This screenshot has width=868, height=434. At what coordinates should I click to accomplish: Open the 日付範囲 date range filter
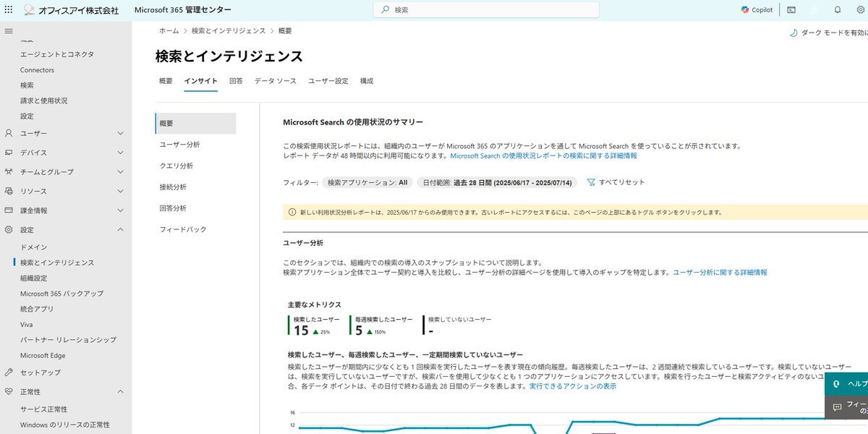497,182
